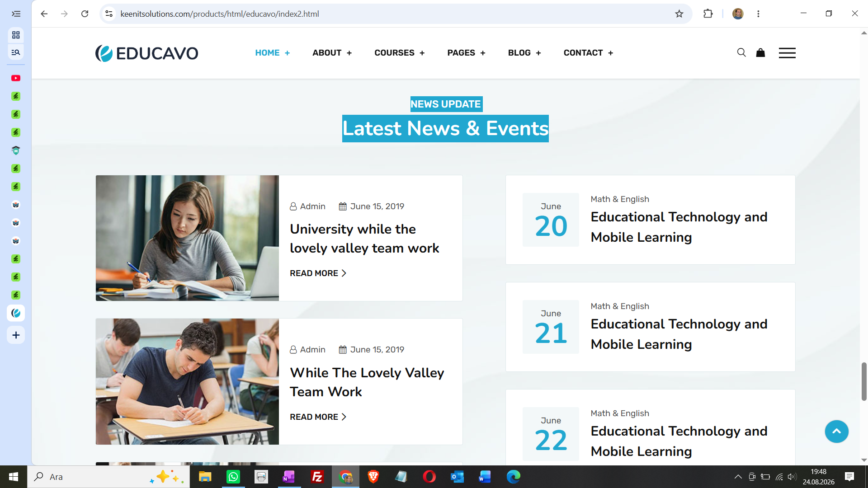Open the BLOG menu item
The width and height of the screenshot is (868, 488).
point(519,53)
